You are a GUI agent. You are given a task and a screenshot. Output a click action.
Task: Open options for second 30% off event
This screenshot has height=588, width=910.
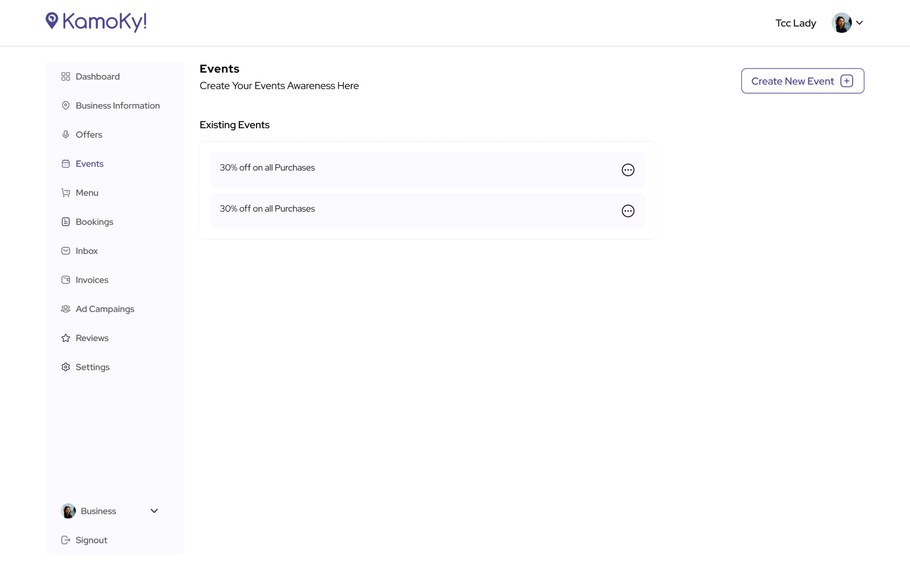pyautogui.click(x=628, y=211)
